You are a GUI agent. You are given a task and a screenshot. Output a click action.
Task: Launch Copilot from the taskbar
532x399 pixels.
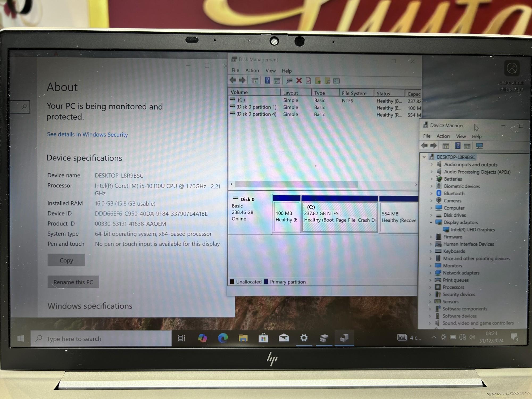coord(202,338)
